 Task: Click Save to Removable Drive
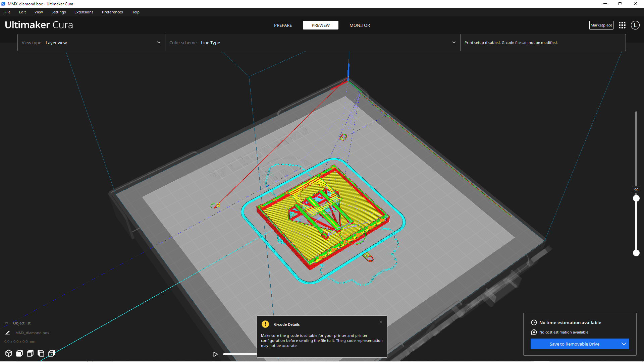(575, 344)
